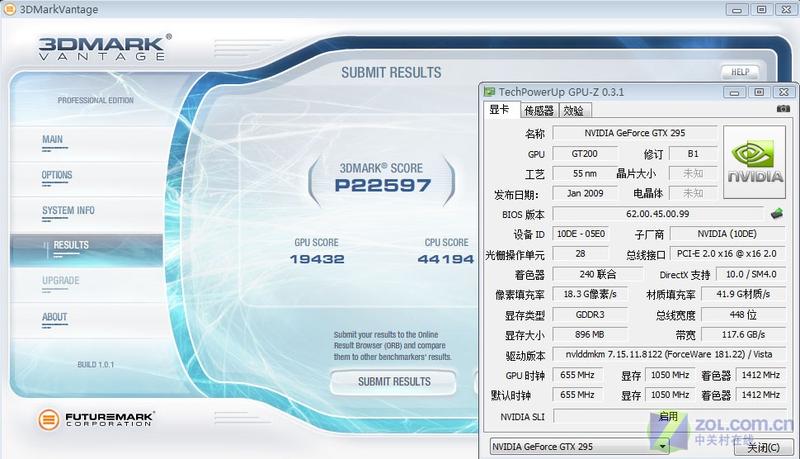Click the NVIDIA SLI status field
Image resolution: width=800 pixels, height=459 pixels.
(669, 416)
